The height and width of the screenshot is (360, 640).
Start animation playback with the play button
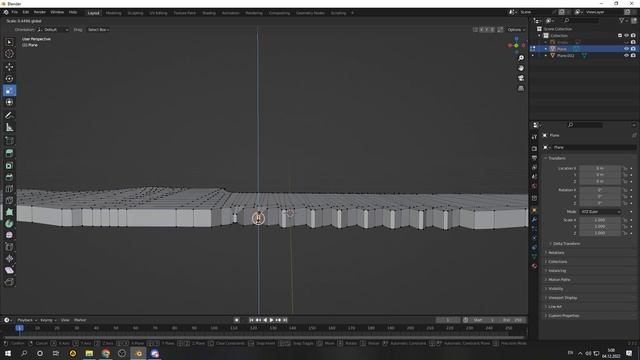tap(272, 320)
